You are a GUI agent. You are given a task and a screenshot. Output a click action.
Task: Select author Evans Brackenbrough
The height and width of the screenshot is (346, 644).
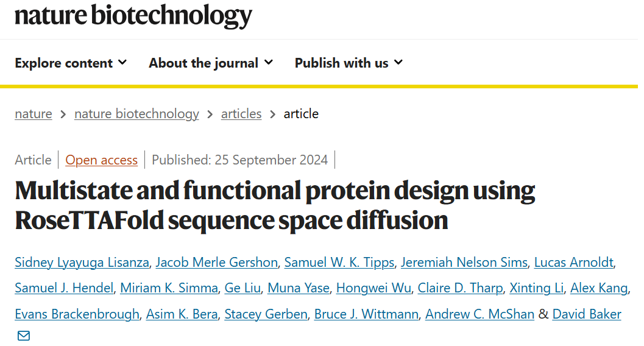pos(77,314)
